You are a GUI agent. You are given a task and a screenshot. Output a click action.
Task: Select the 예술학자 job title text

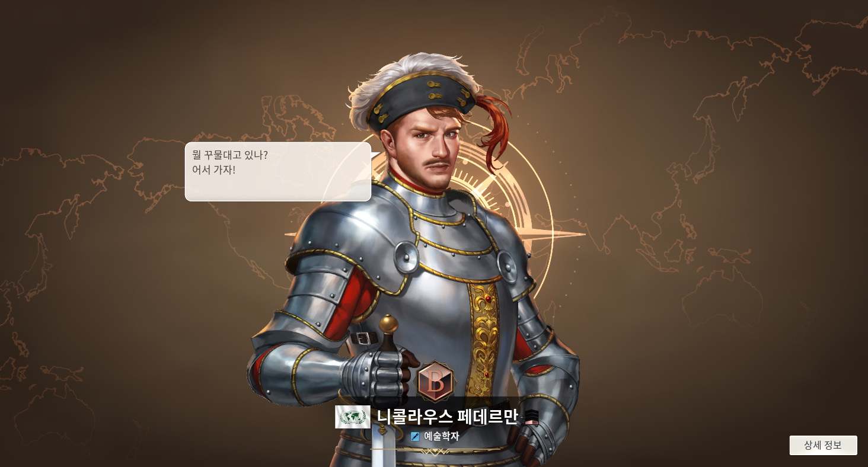coord(441,437)
